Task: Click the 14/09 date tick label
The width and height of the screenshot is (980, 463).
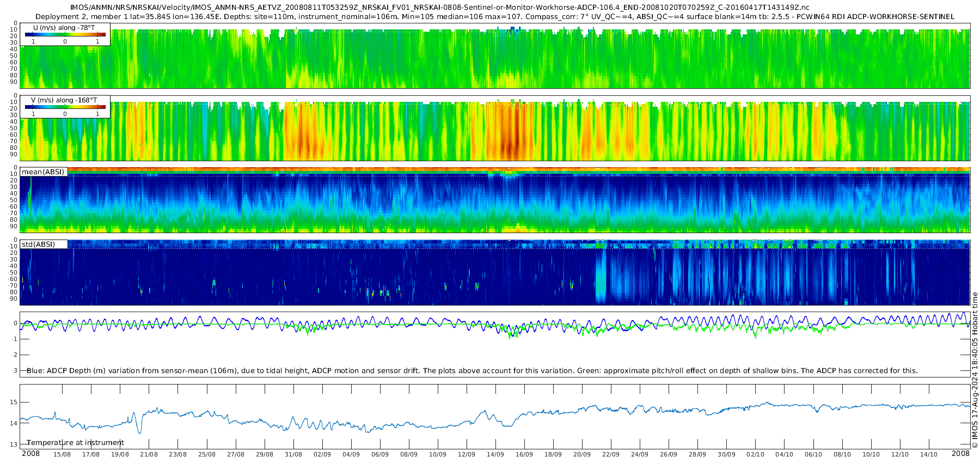Action: [x=495, y=454]
